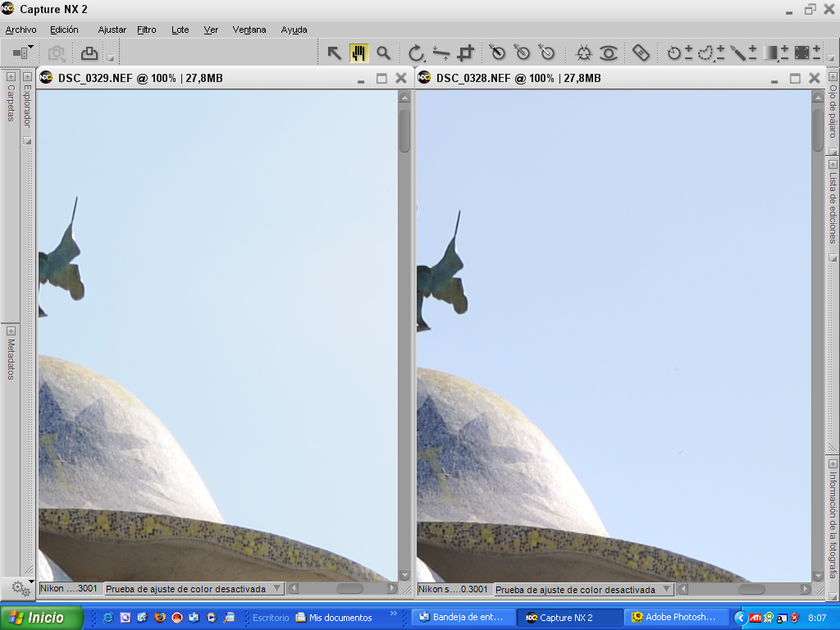Expand the Explorador side panel
This screenshot has width=840, height=630.
[x=27, y=76]
